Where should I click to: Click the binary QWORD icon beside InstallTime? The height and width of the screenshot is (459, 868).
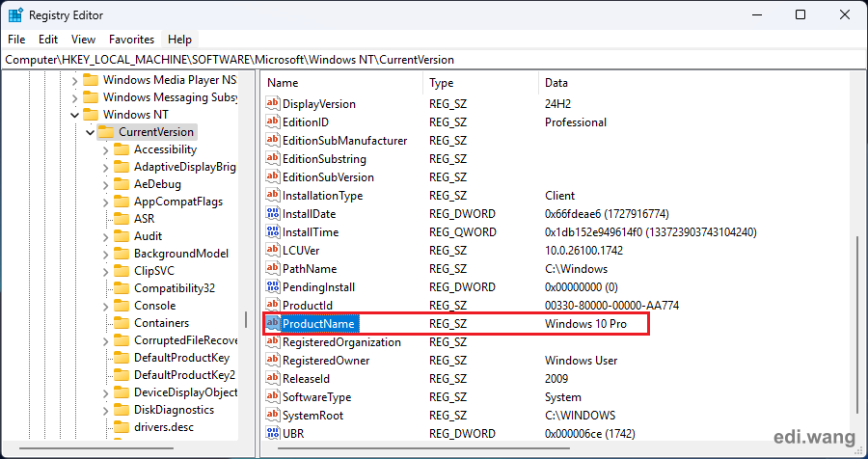[x=272, y=231]
